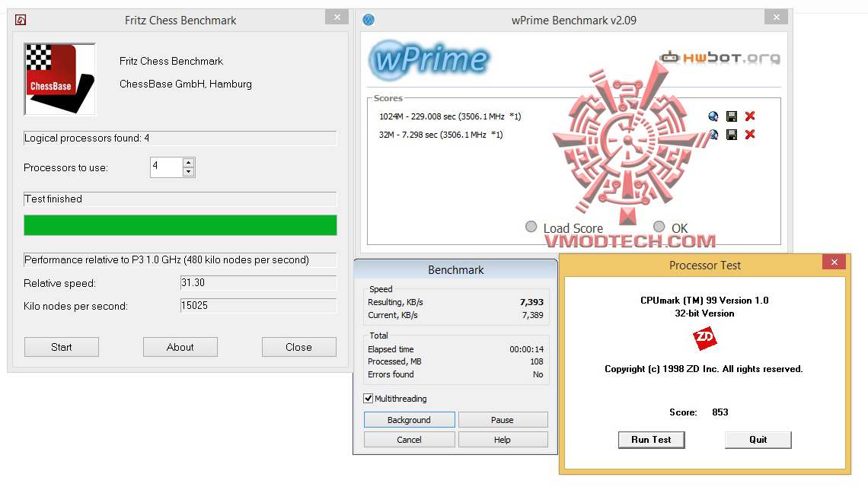
Task: Click the Resulting KB/s value 7,393
Action: point(531,302)
